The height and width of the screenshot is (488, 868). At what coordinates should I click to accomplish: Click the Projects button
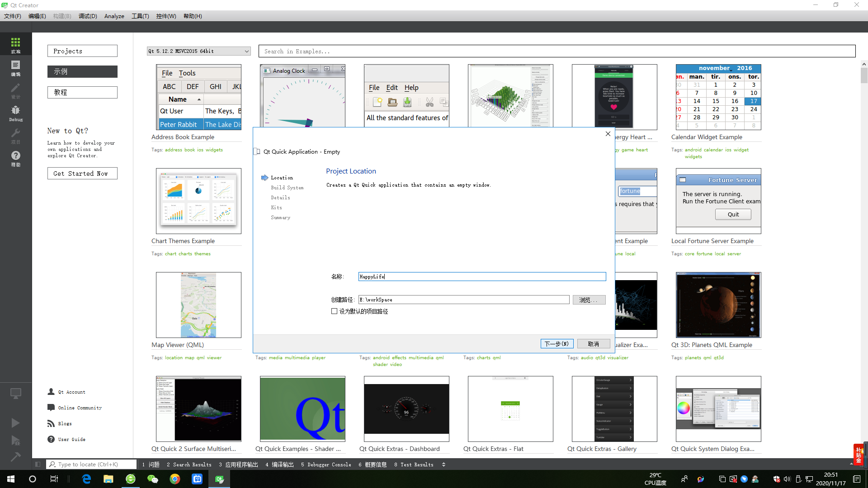tap(82, 51)
